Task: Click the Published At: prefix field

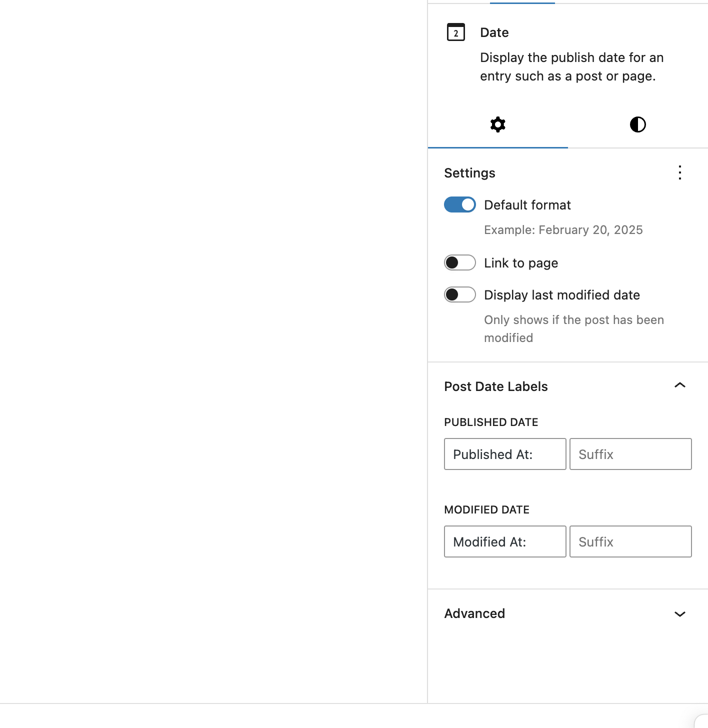Action: tap(505, 454)
